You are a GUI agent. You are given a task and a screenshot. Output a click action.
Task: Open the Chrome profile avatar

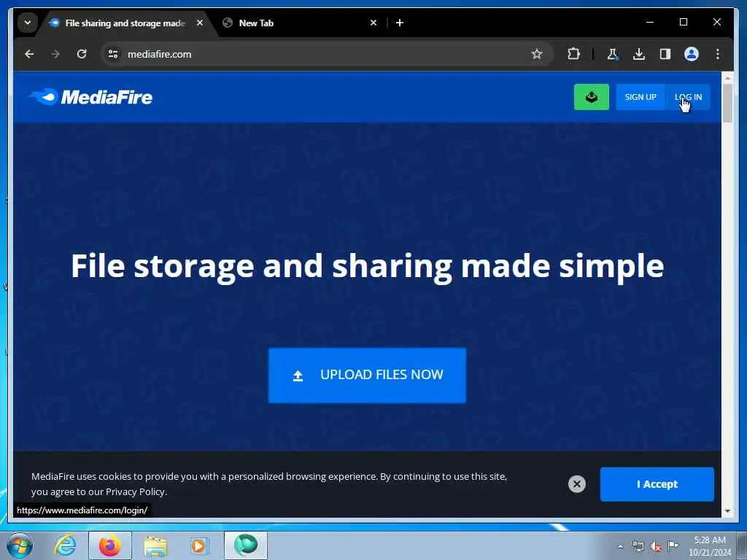[x=692, y=54]
